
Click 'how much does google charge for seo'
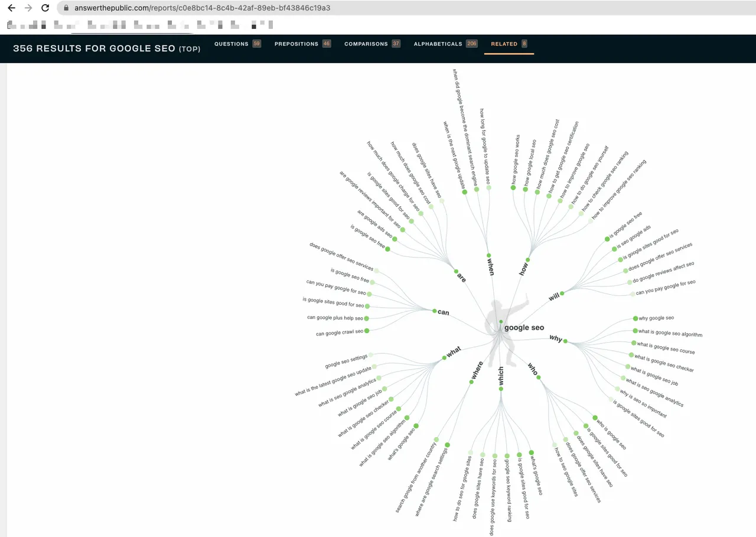[393, 177]
